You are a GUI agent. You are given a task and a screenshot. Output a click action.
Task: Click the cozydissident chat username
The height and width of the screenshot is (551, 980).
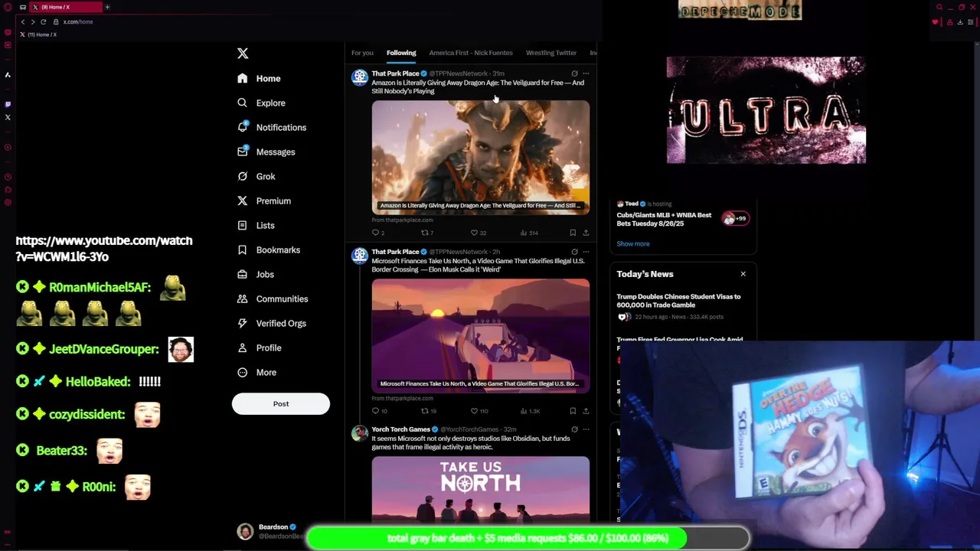tap(87, 415)
